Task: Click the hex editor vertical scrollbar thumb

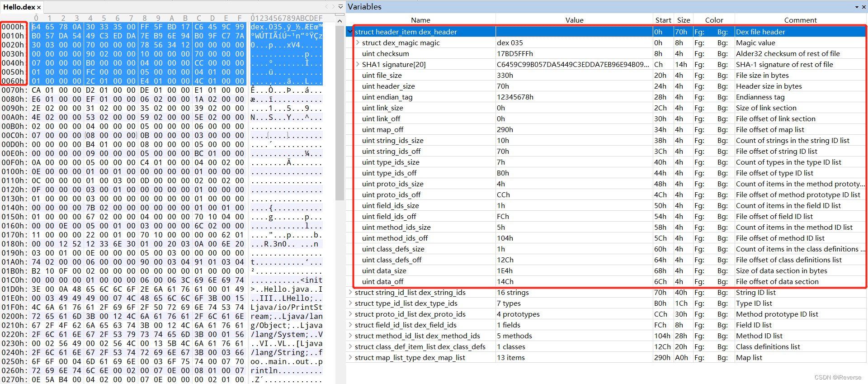Action: pos(340,112)
